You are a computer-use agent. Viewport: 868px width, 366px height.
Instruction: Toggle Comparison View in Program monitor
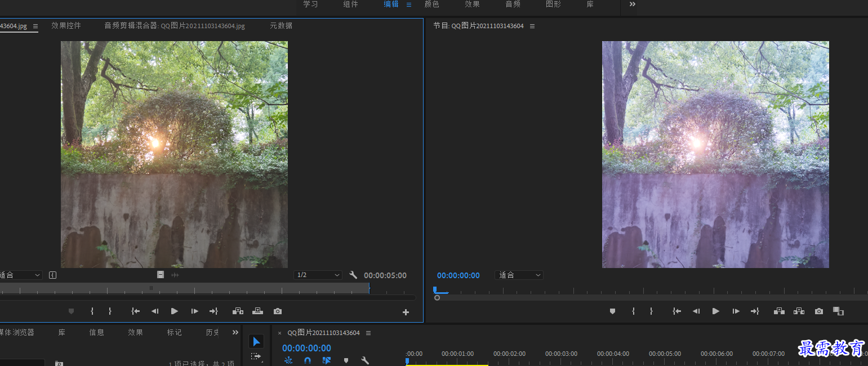pyautogui.click(x=838, y=311)
